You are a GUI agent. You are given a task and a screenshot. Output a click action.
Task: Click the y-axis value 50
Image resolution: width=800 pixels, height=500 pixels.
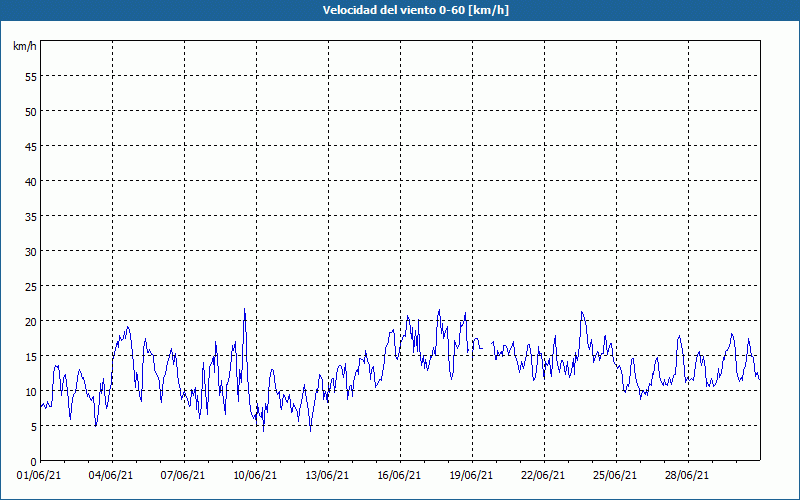pos(31,112)
